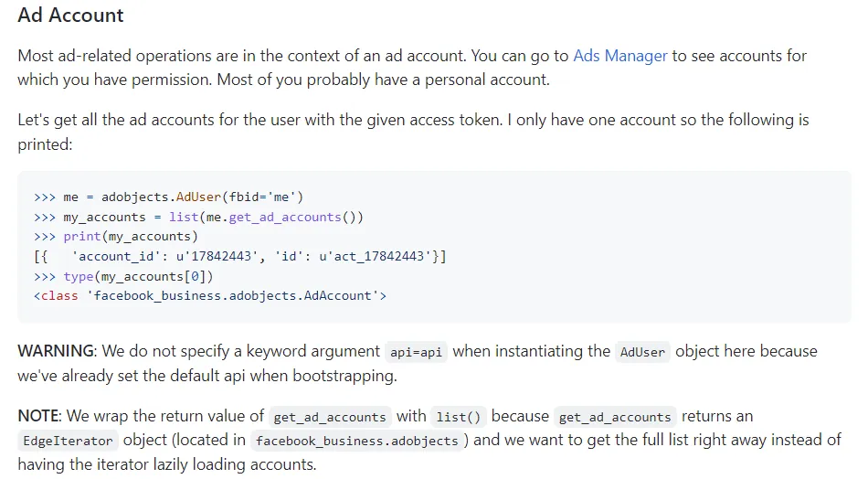Click the bold NOTE label

point(38,416)
